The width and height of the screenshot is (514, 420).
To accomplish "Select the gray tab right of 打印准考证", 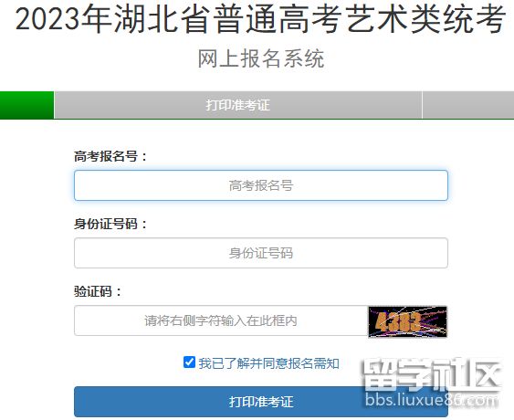I will pos(468,105).
